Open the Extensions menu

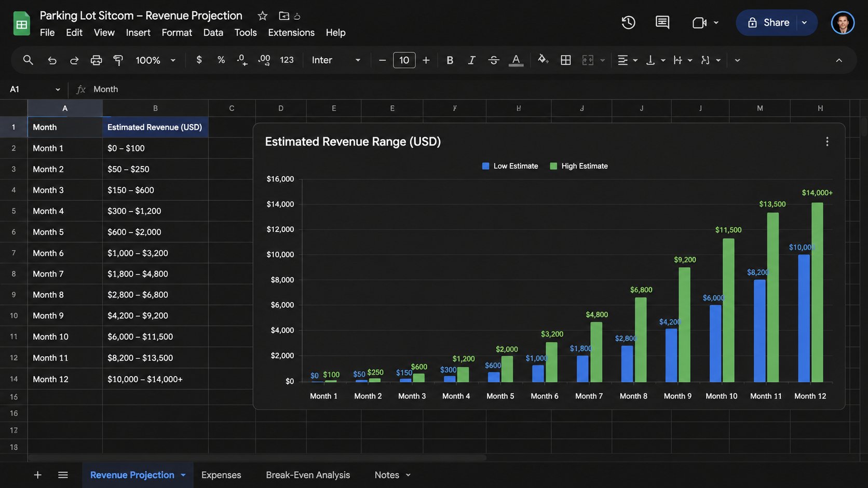point(291,32)
